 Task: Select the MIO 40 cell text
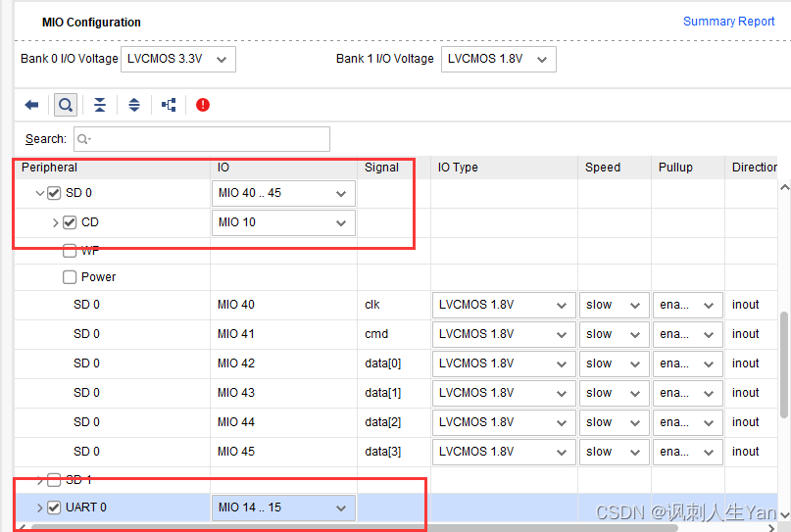point(236,305)
